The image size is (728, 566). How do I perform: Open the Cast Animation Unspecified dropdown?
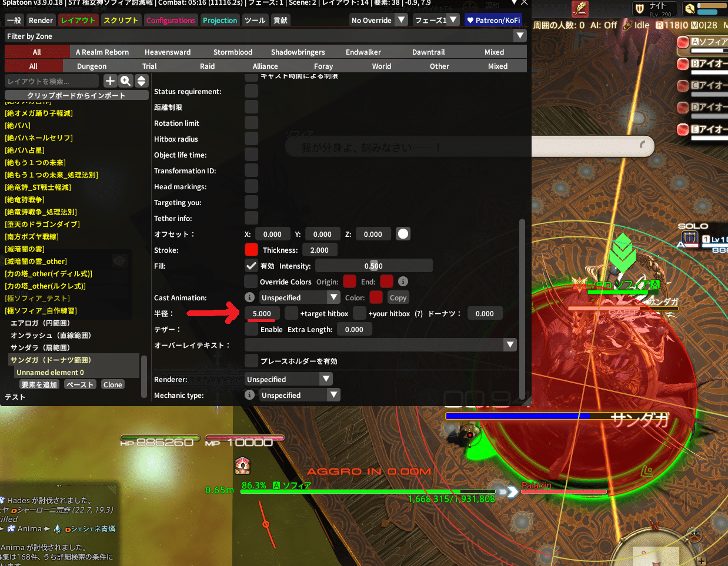[x=300, y=297]
